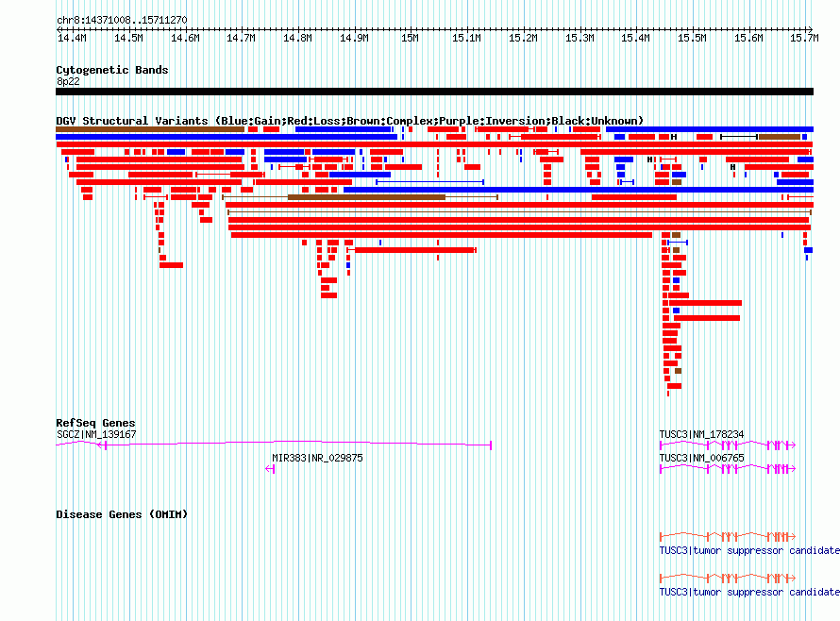Open the DGV Structural Variants track title
Screen dimensions: 840x621
click(x=349, y=121)
